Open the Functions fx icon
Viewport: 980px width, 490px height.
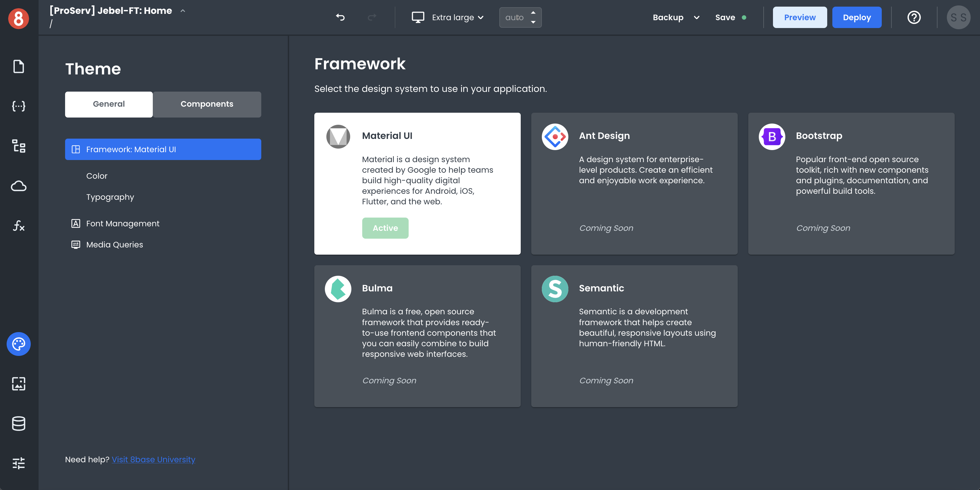19,226
